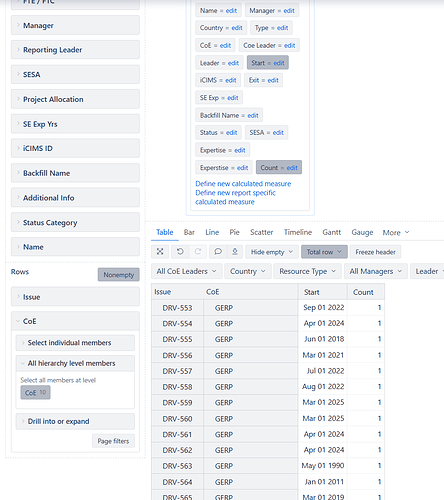Expand the SE Exp Yrs dimension

coord(75,124)
